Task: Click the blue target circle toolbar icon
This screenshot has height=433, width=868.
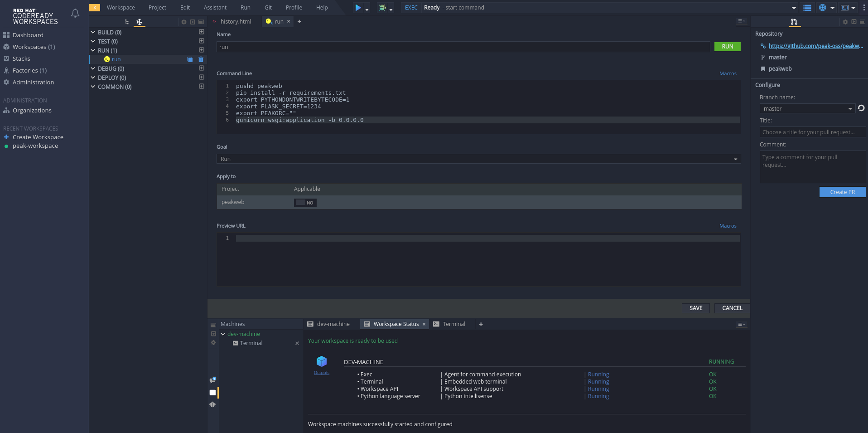Action: click(823, 8)
